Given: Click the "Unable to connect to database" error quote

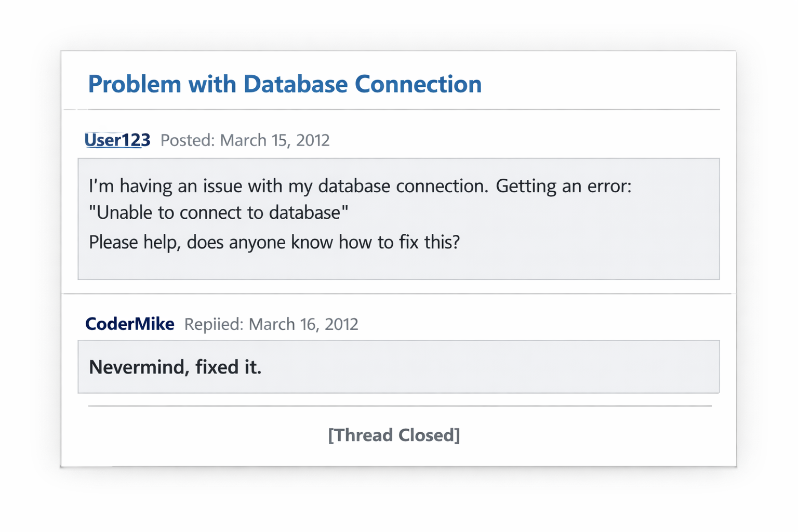Looking at the screenshot, I should click(x=218, y=212).
